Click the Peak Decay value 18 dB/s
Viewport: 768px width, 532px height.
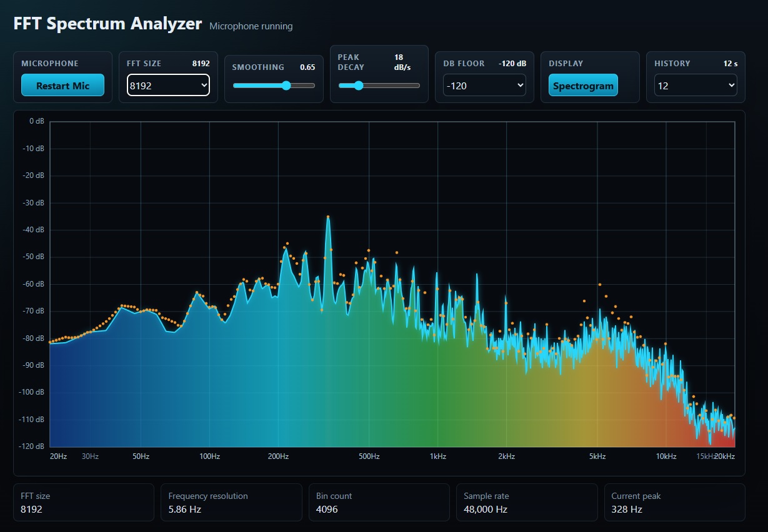404,62
